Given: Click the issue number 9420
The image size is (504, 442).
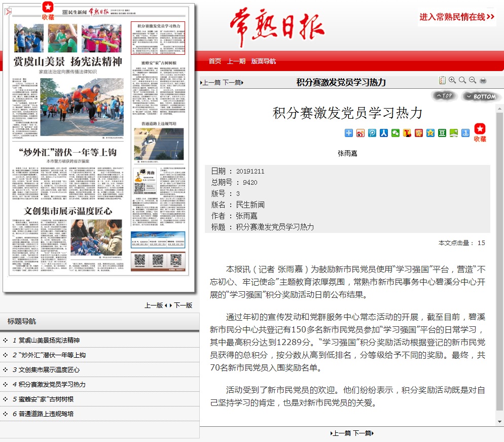Looking at the screenshot, I should tap(250, 183).
